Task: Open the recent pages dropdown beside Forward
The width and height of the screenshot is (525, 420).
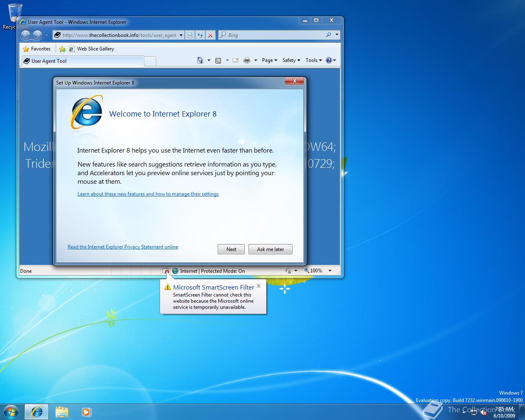Action: (x=46, y=35)
